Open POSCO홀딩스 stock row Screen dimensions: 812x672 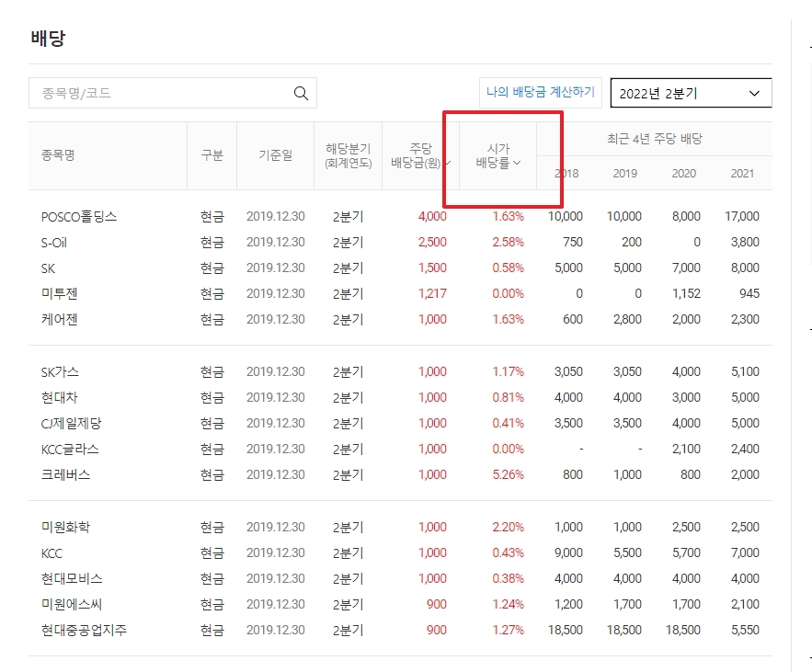tap(400, 216)
